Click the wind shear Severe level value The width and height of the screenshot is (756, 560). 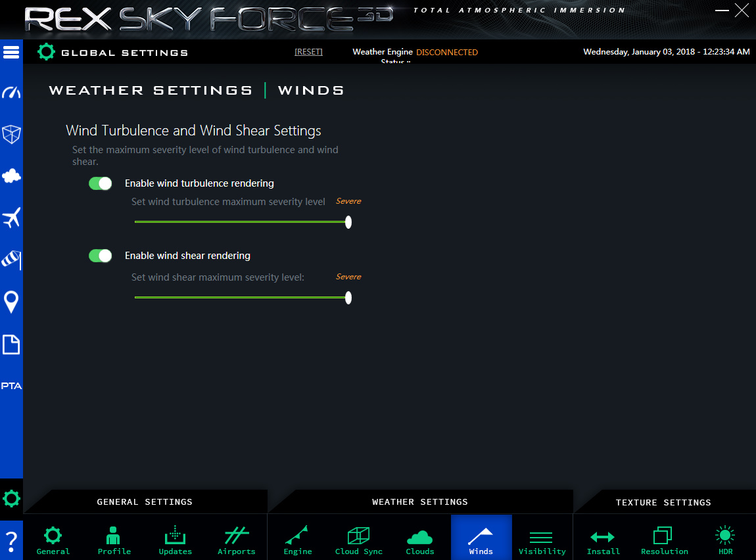pos(348,277)
